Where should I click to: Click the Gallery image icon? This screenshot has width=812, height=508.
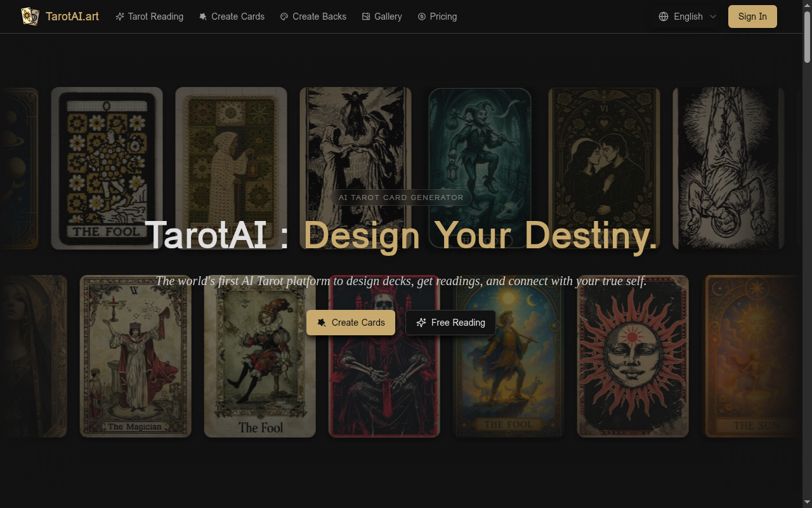tap(366, 17)
